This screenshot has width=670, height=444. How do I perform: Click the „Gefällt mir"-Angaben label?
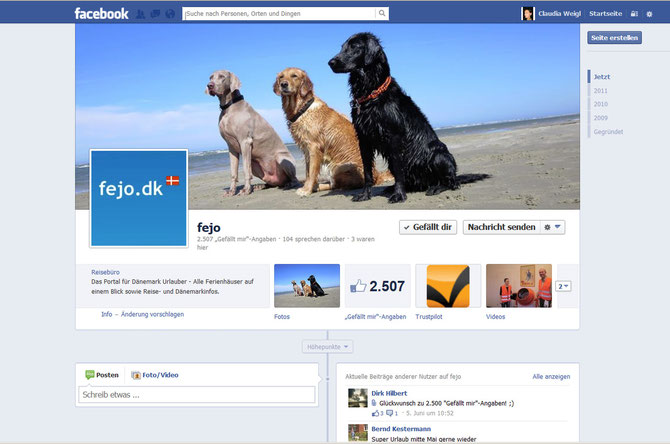376,317
